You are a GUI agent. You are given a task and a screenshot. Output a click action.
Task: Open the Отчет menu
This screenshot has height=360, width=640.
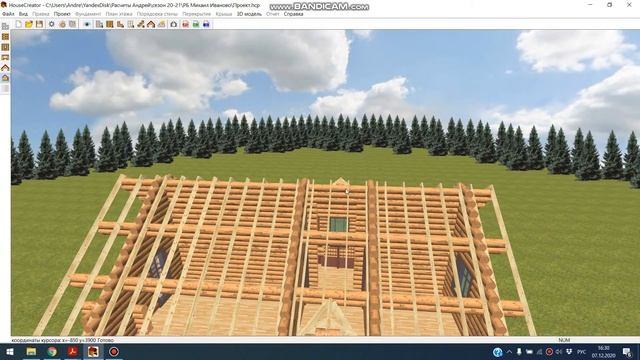[272, 14]
